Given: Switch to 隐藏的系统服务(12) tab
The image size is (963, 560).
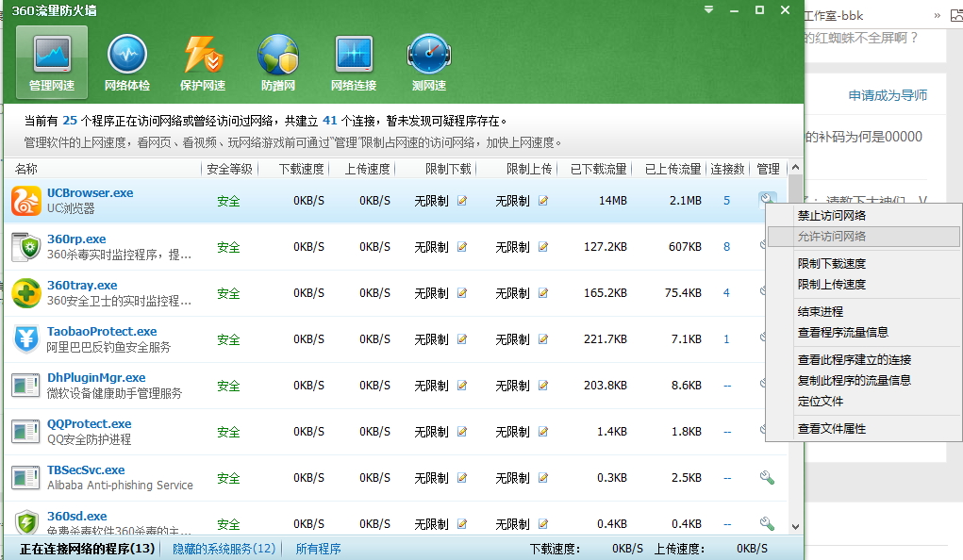Looking at the screenshot, I should (x=224, y=549).
